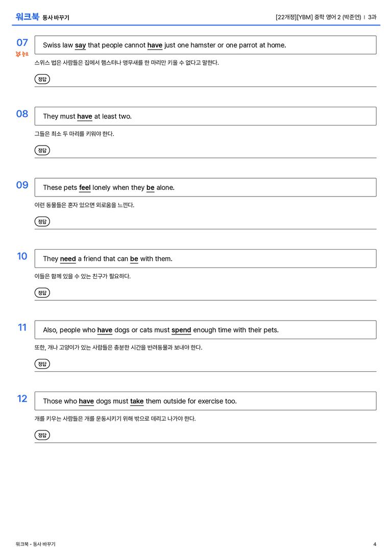Click the 정답 badge under question 07
Image resolution: width=392 pixels, height=555 pixels.
pyautogui.click(x=42, y=79)
